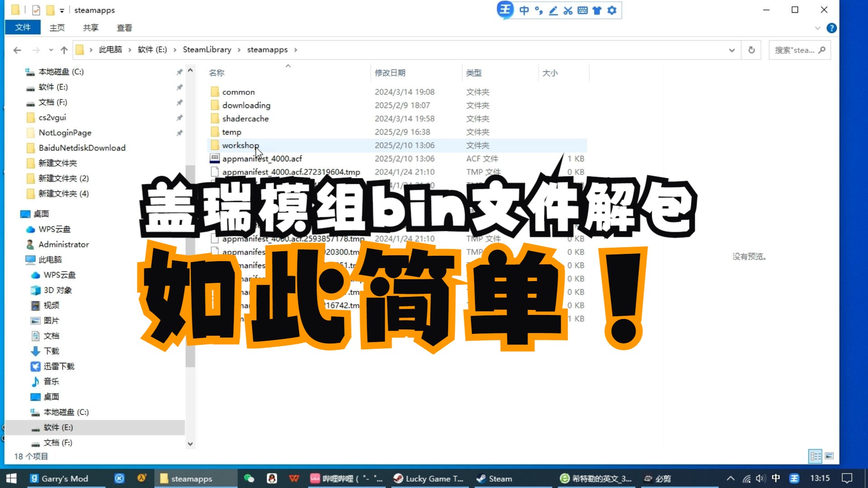This screenshot has height=488, width=868.
Task: Select the shadercache folder
Action: coord(245,119)
